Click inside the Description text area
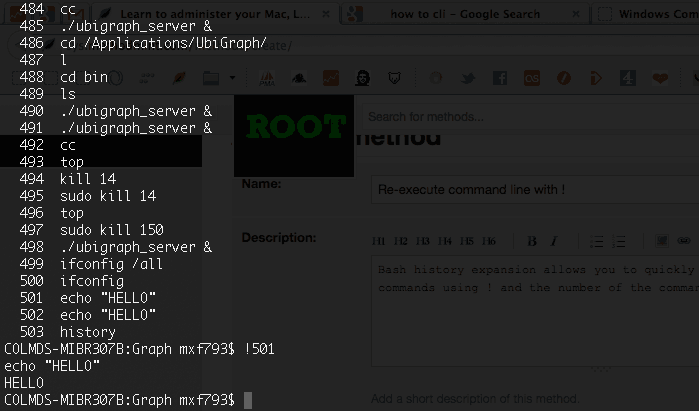The image size is (699, 411). 535,311
